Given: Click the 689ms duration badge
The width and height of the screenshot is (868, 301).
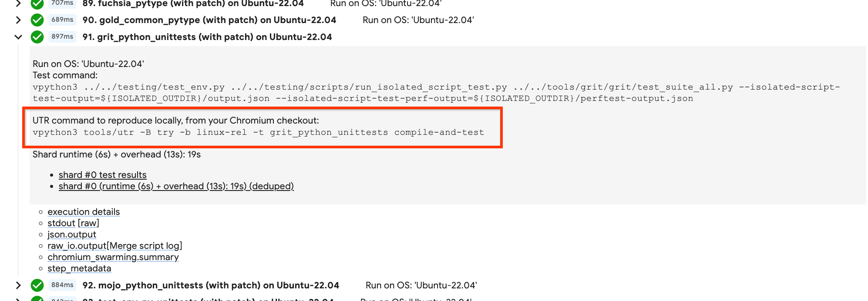Looking at the screenshot, I should (x=62, y=20).
